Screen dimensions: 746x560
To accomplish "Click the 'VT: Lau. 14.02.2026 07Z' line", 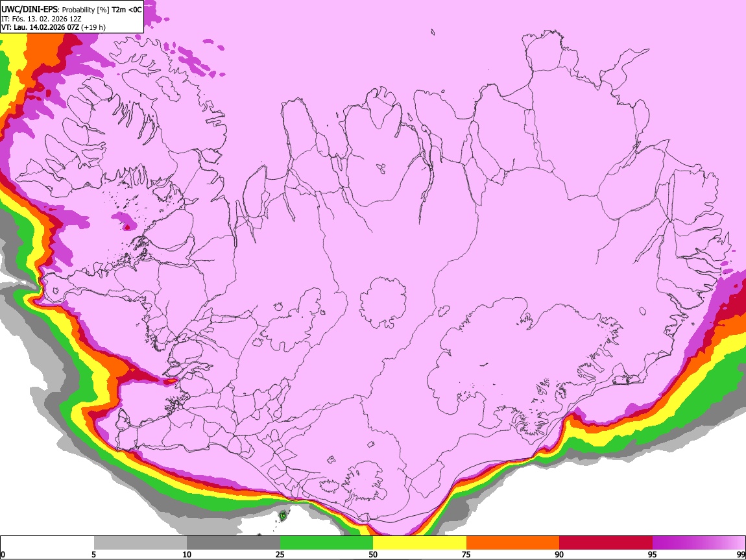I will click(40, 27).
